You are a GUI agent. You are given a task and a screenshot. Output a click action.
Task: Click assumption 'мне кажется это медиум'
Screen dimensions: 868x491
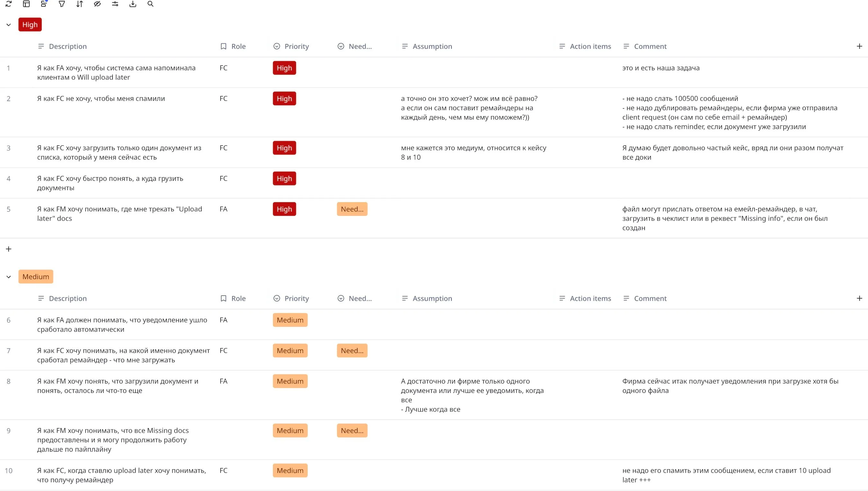[x=474, y=152]
